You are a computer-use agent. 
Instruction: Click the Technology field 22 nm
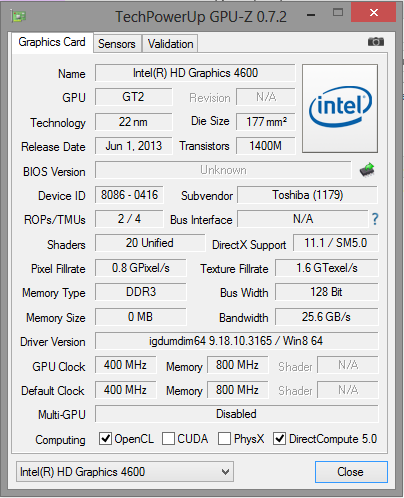point(134,122)
